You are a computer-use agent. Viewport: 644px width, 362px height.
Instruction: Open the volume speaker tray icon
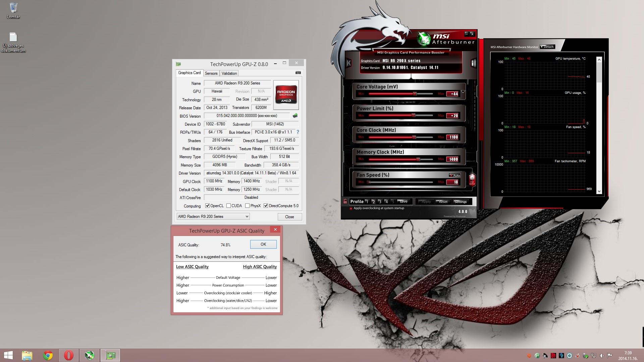pyautogui.click(x=602, y=356)
